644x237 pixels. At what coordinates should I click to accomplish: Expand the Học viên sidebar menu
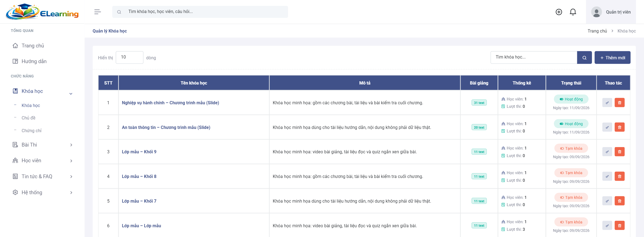[42, 161]
